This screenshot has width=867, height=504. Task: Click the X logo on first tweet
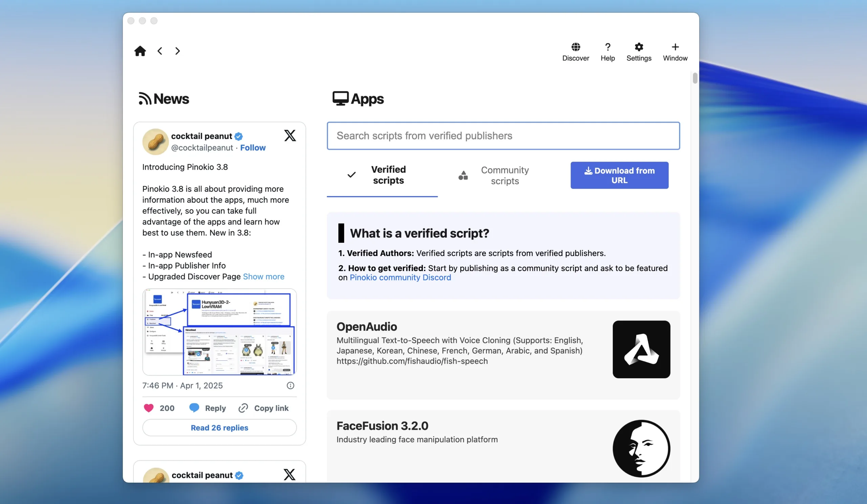click(x=290, y=135)
